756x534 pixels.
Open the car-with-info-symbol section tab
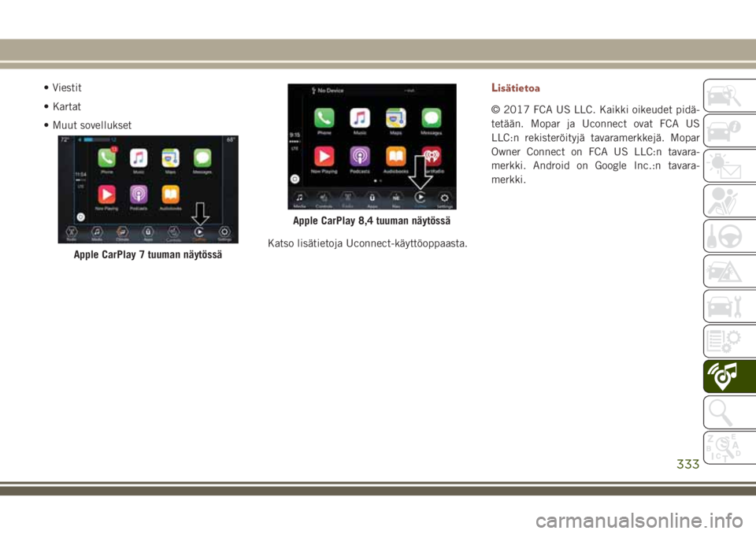click(x=729, y=131)
